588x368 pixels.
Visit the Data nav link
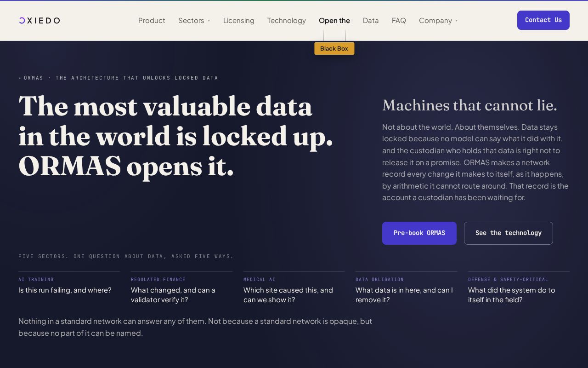pyautogui.click(x=371, y=20)
